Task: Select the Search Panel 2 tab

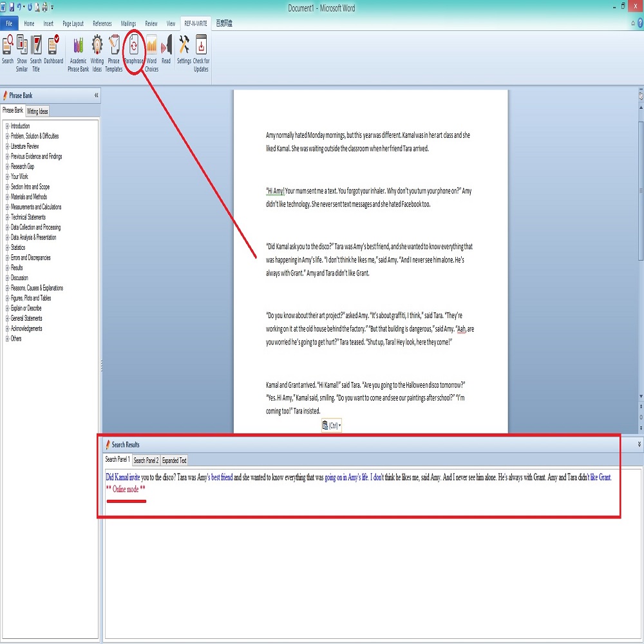Action: tap(146, 460)
